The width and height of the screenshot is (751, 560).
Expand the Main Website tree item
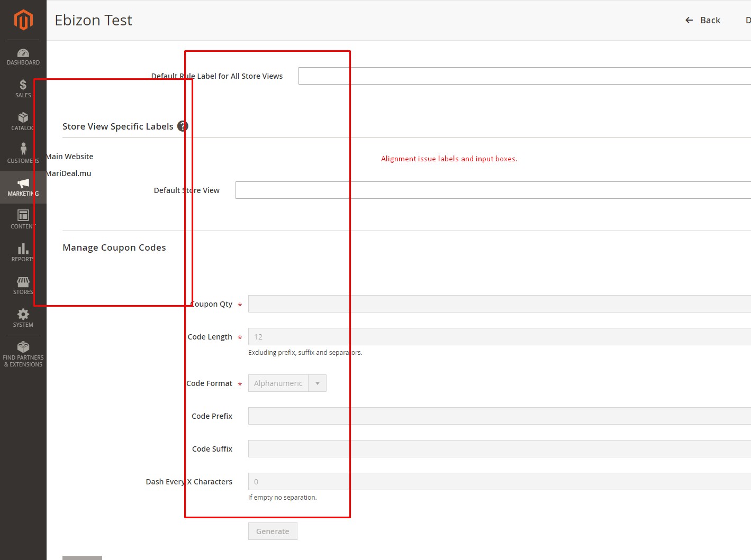(x=69, y=156)
